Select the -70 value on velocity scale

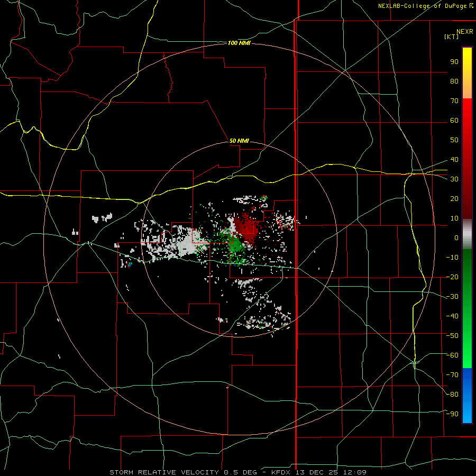pos(452,375)
